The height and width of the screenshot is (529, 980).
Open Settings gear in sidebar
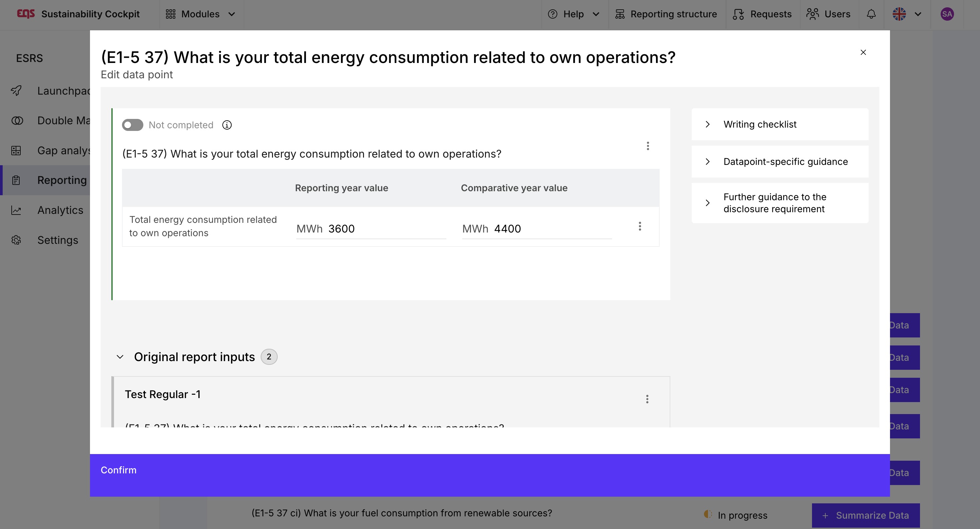(x=16, y=240)
